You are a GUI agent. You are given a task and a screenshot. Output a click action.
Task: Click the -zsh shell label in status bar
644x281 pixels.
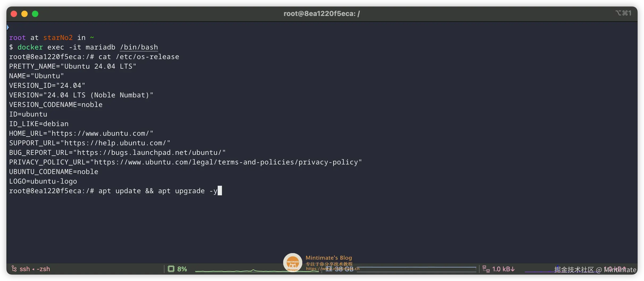tap(43, 269)
